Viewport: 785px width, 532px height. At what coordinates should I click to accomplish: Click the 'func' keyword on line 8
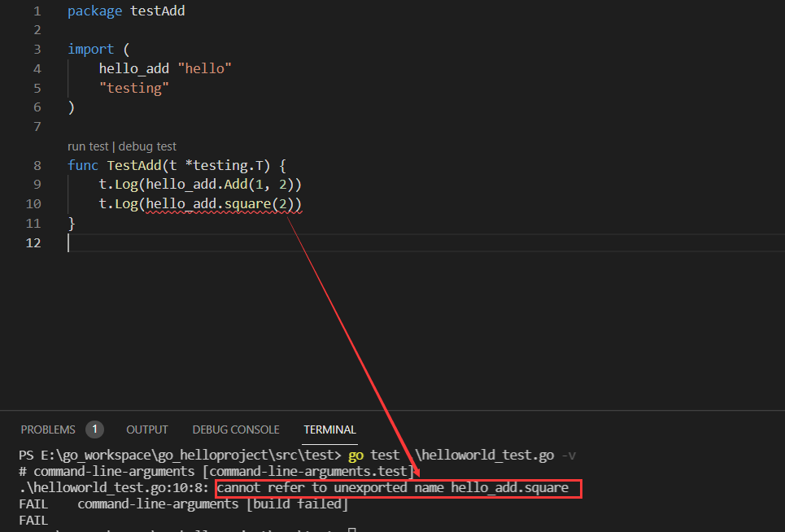coord(83,165)
